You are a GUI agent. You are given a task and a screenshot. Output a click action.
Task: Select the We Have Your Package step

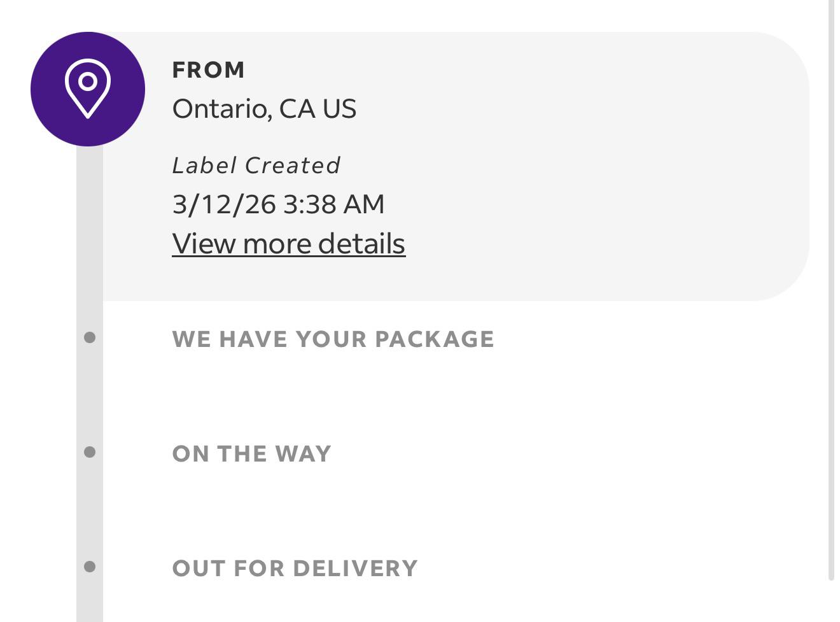point(333,339)
